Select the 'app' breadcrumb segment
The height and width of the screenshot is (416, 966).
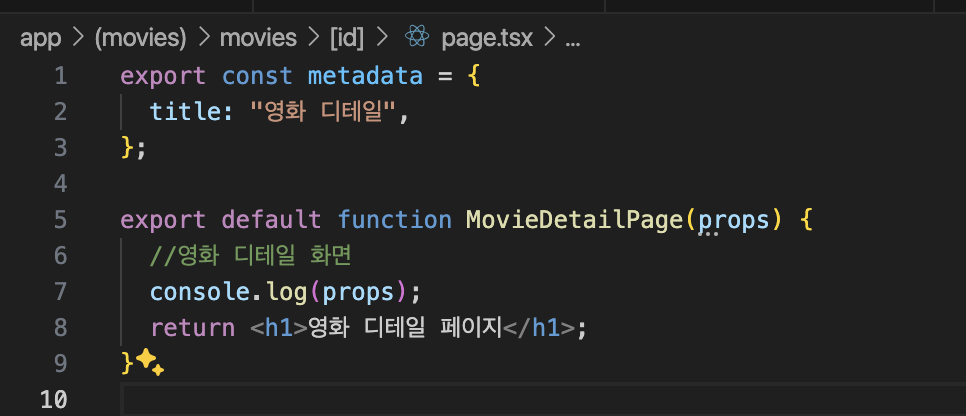click(x=41, y=39)
